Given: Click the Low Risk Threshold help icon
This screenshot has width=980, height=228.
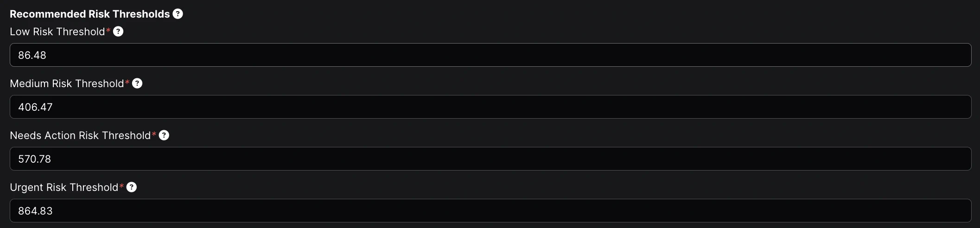Looking at the screenshot, I should coord(118,32).
